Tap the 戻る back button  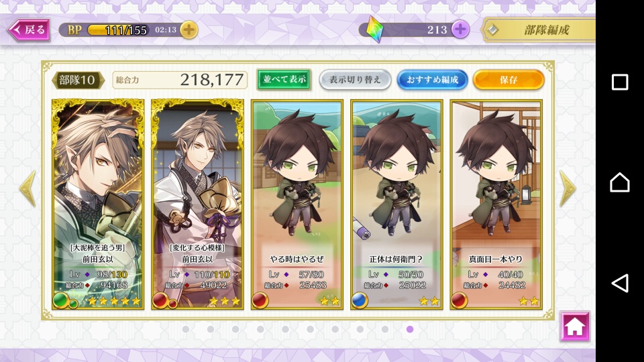29,29
